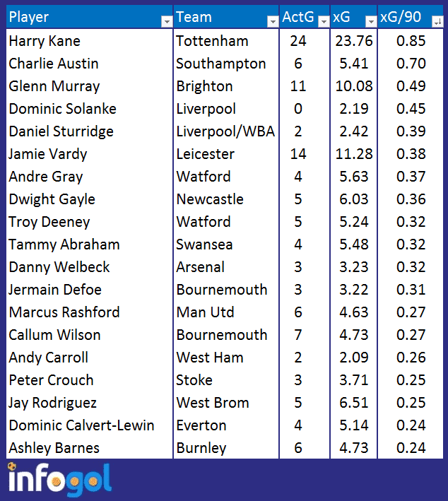
Task: Click Jamie Vardy's xG value 11.28
Action: point(354,154)
